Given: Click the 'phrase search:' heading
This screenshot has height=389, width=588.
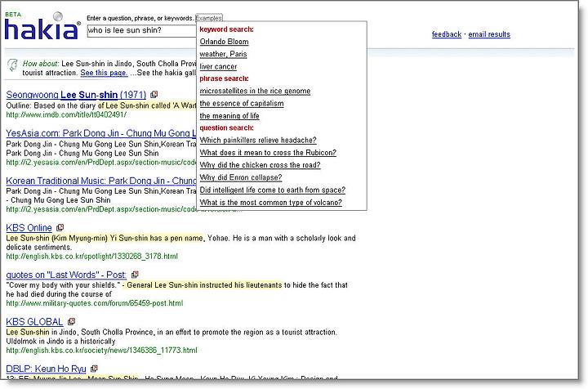Looking at the screenshot, I should coord(224,78).
